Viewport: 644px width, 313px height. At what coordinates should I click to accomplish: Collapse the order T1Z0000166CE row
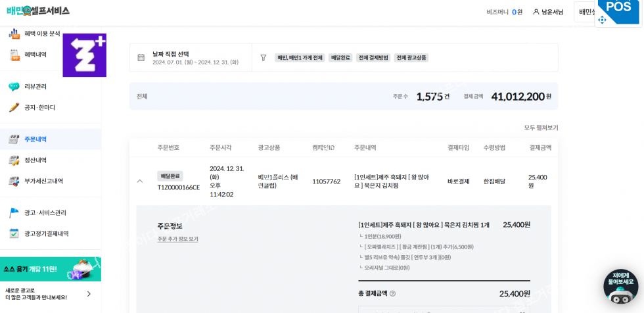(x=140, y=181)
